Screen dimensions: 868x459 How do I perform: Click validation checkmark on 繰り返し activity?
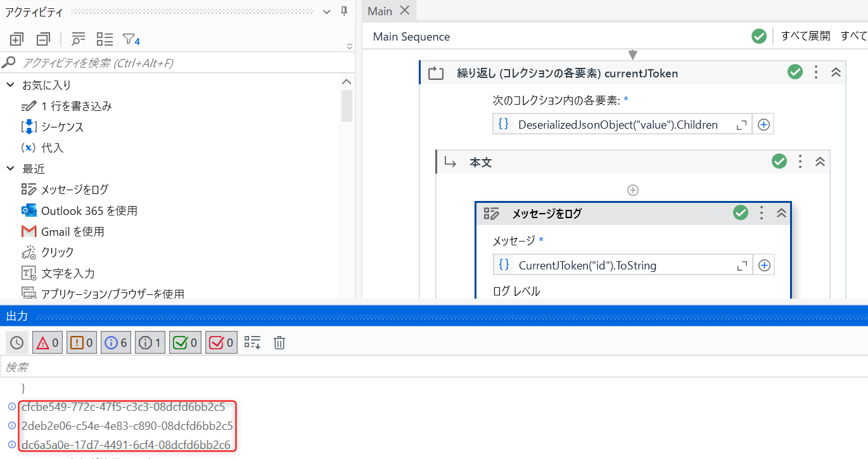(795, 72)
